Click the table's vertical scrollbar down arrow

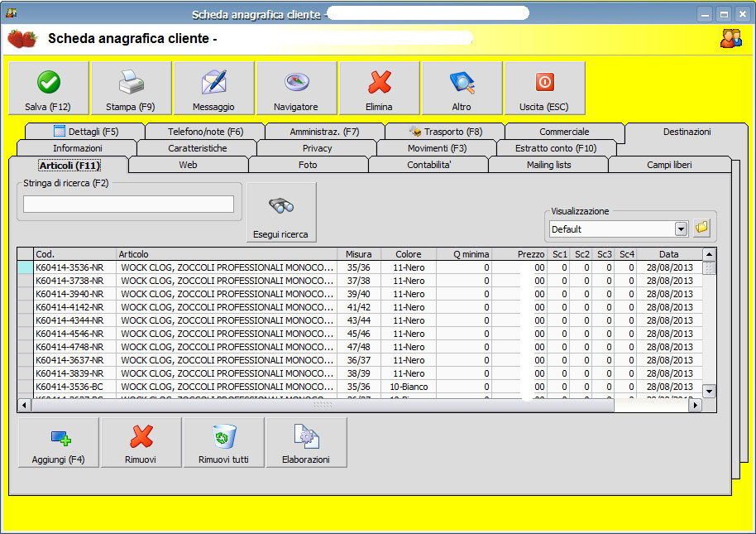point(709,391)
